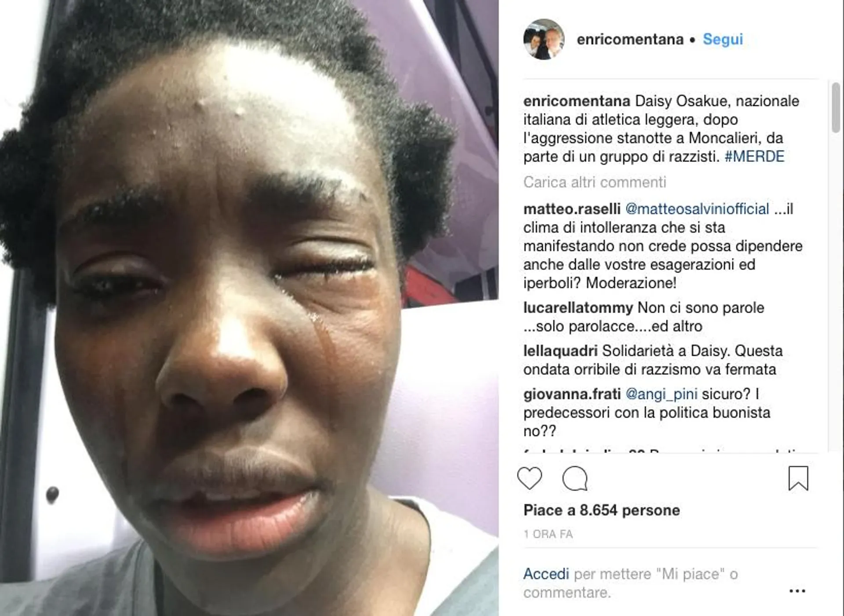The height and width of the screenshot is (616, 844).
Task: Open the lucarellatommy commenter profile
Action: click(578, 308)
